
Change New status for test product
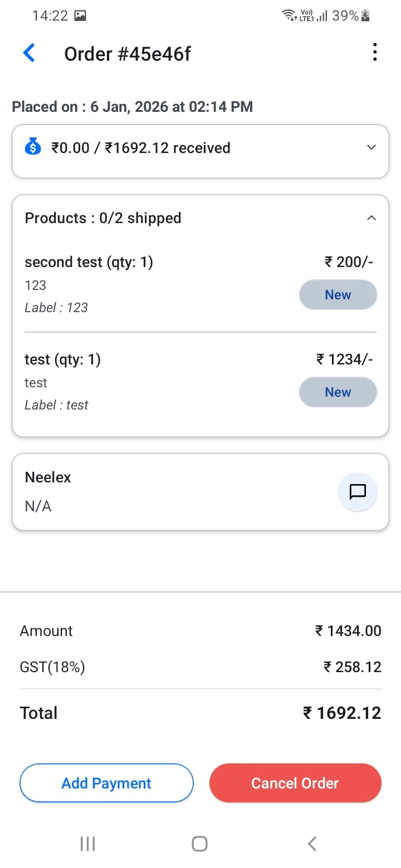click(338, 392)
